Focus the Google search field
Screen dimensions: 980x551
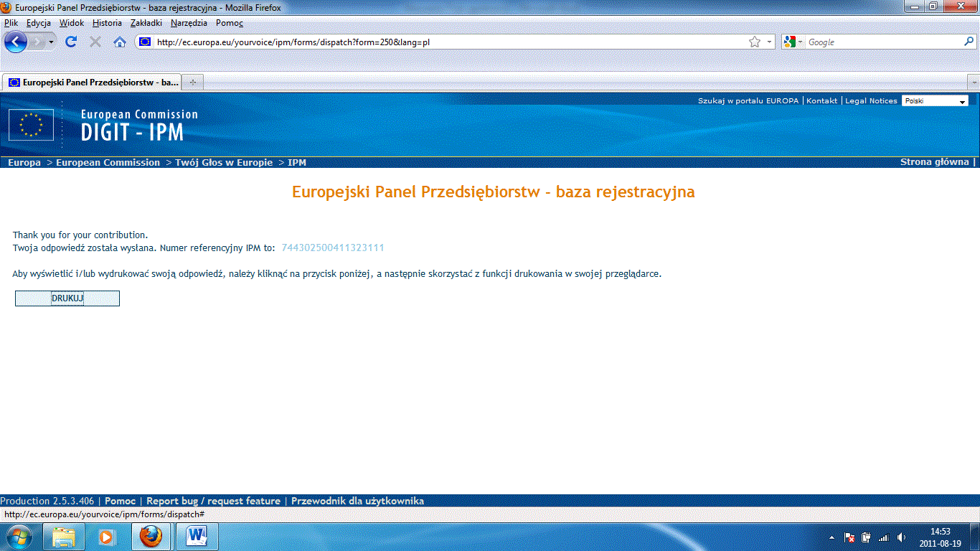tap(882, 42)
